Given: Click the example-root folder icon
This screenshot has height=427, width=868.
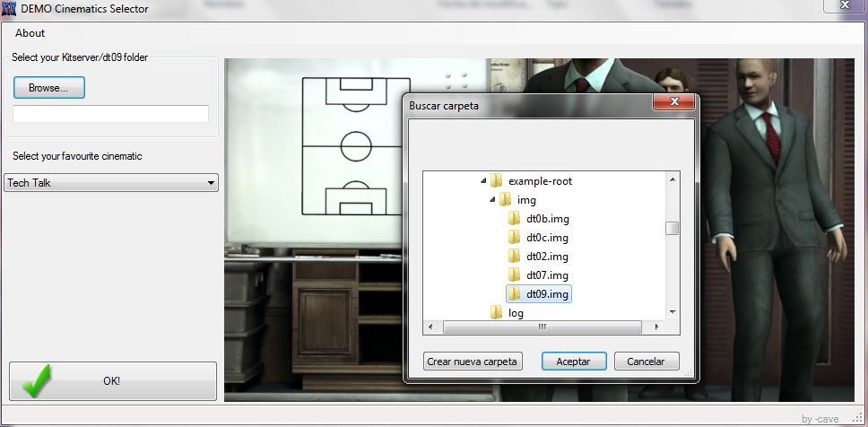Looking at the screenshot, I should click(496, 181).
